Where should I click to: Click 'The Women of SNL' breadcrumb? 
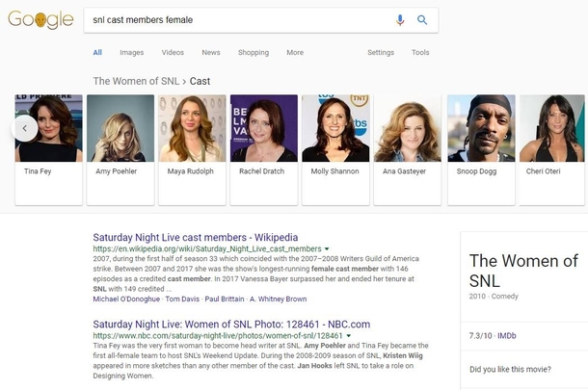click(x=136, y=81)
